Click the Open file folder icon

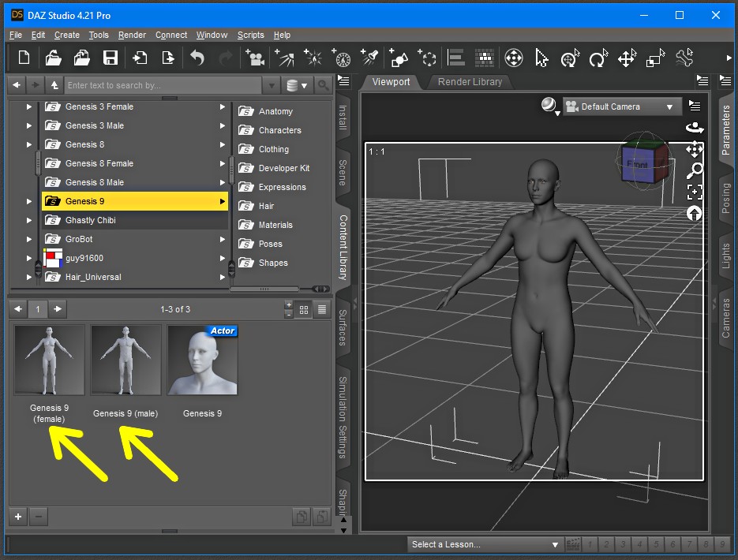click(x=53, y=58)
